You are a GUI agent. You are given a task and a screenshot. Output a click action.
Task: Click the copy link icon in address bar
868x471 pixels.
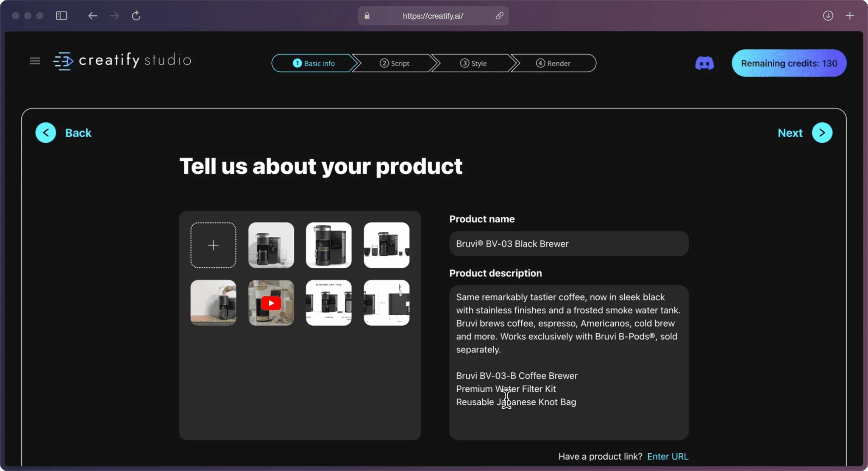499,16
